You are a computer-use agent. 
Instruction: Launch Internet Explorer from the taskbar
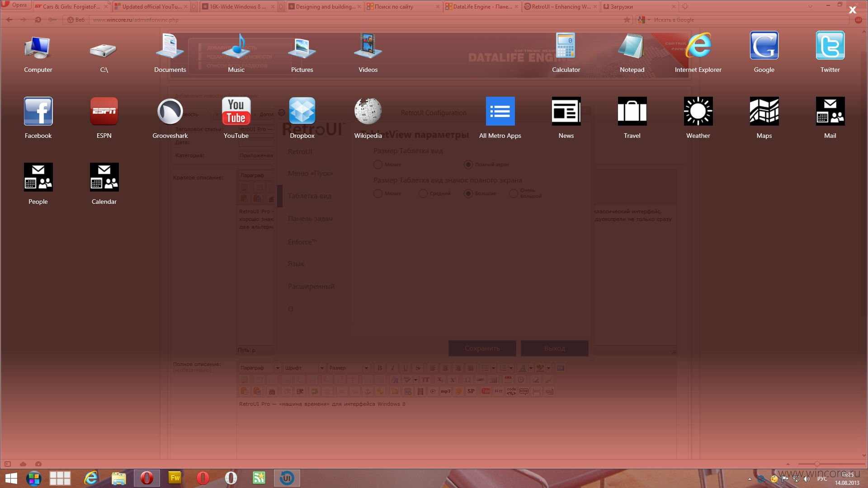tap(91, 478)
